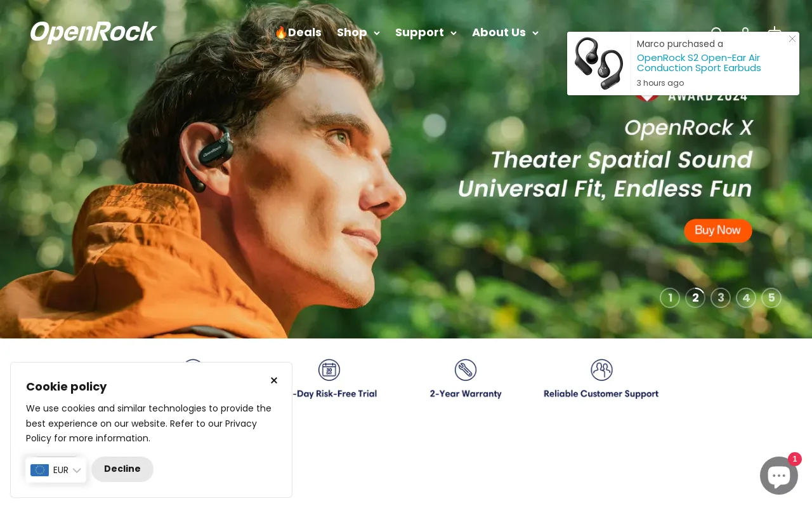Decline the cookie policy
This screenshot has width=812, height=508.
coord(122,469)
